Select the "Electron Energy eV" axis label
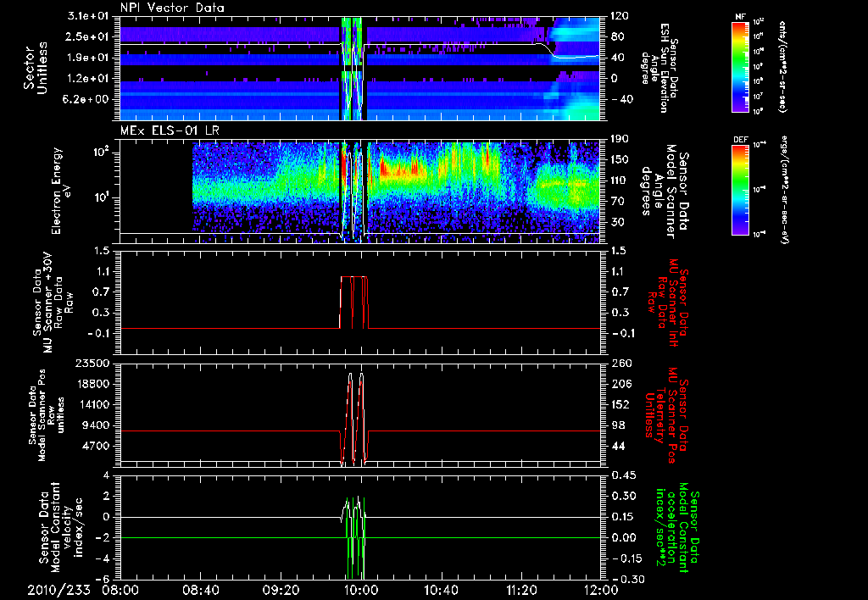868x600 pixels. pyautogui.click(x=61, y=191)
